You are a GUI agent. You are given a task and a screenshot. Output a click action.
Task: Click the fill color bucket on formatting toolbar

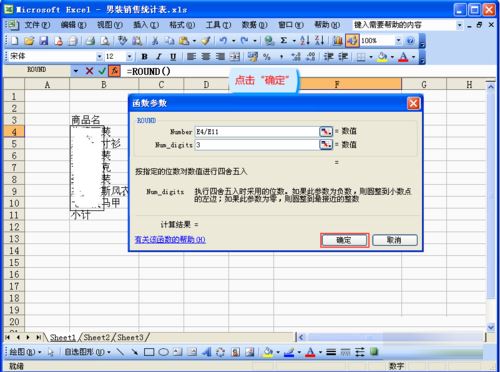tap(382, 57)
